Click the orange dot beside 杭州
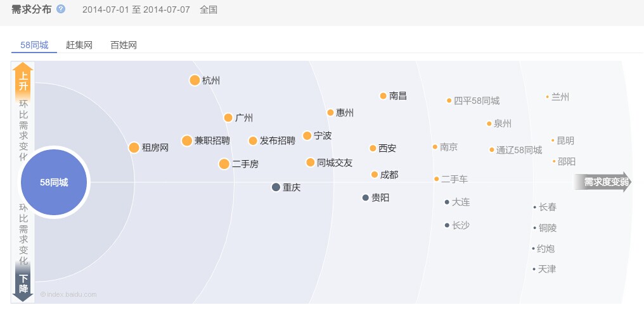 195,80
